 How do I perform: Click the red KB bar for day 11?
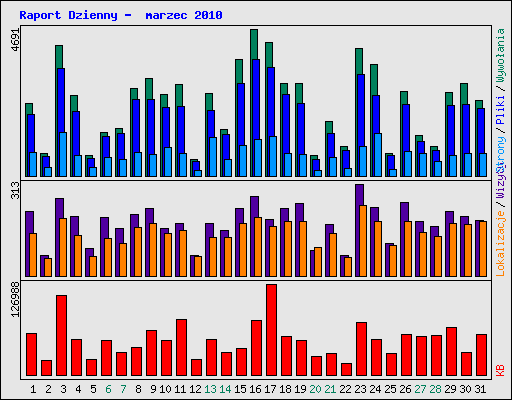[x=181, y=348]
